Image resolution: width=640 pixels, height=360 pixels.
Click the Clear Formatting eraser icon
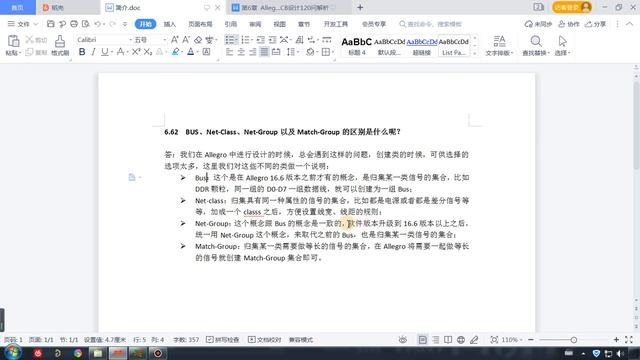click(198, 40)
